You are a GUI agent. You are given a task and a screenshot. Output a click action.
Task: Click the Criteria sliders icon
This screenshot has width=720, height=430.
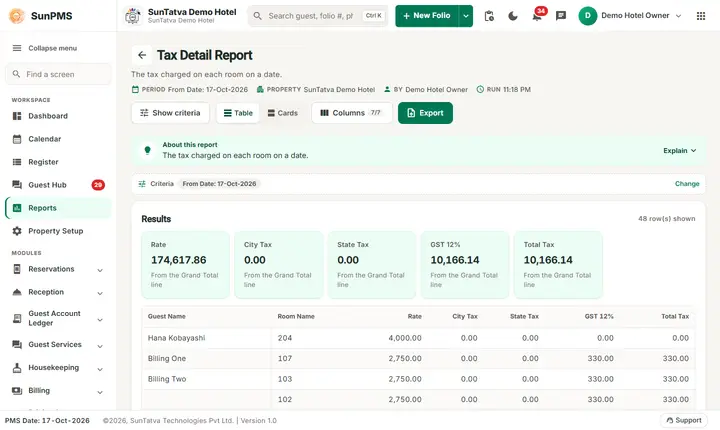pyautogui.click(x=142, y=184)
